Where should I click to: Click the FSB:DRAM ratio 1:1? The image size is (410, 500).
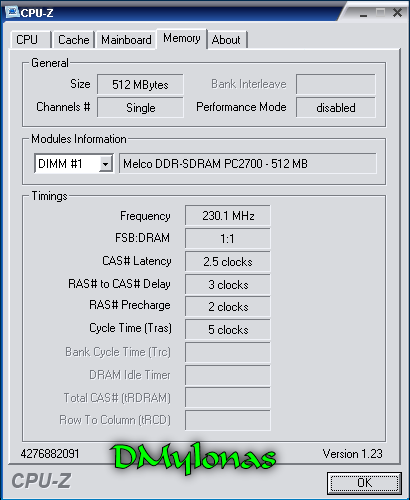(228, 238)
